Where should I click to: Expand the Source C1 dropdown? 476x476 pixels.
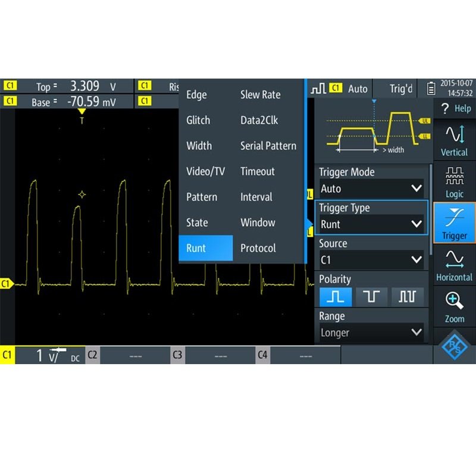click(x=371, y=260)
